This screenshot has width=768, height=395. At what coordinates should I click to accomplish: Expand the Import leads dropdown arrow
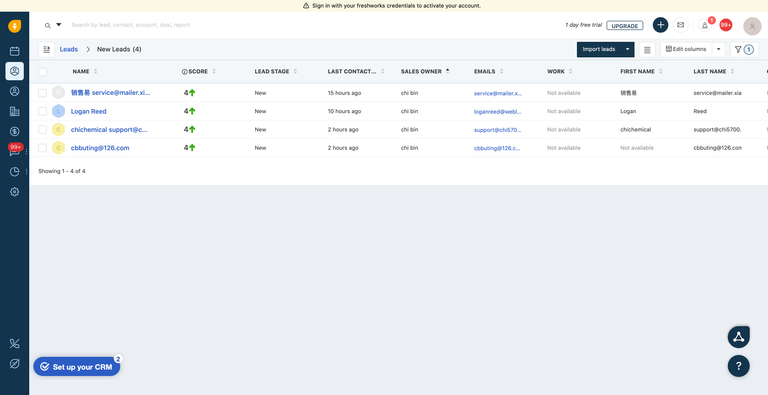pyautogui.click(x=627, y=49)
